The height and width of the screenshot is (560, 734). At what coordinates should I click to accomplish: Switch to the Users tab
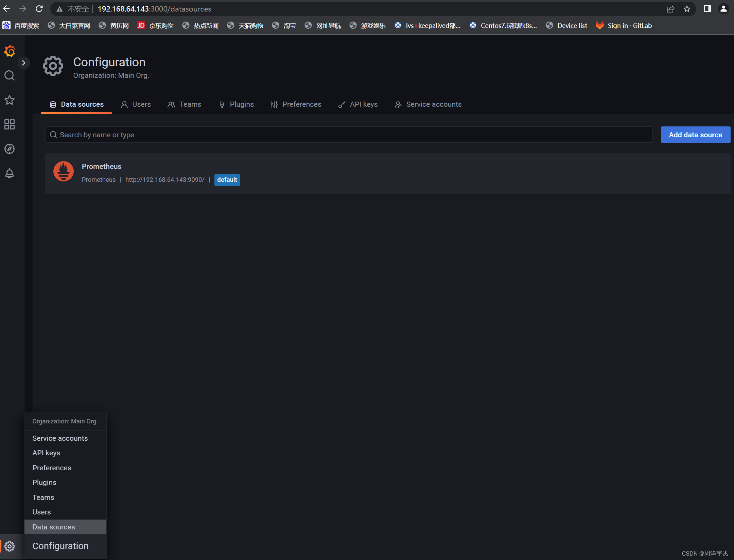(136, 104)
